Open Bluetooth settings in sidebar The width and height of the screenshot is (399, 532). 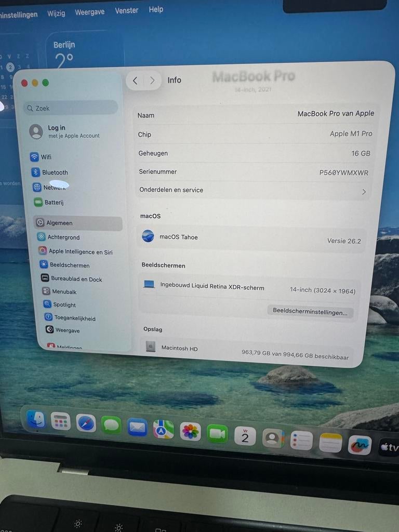(50, 172)
